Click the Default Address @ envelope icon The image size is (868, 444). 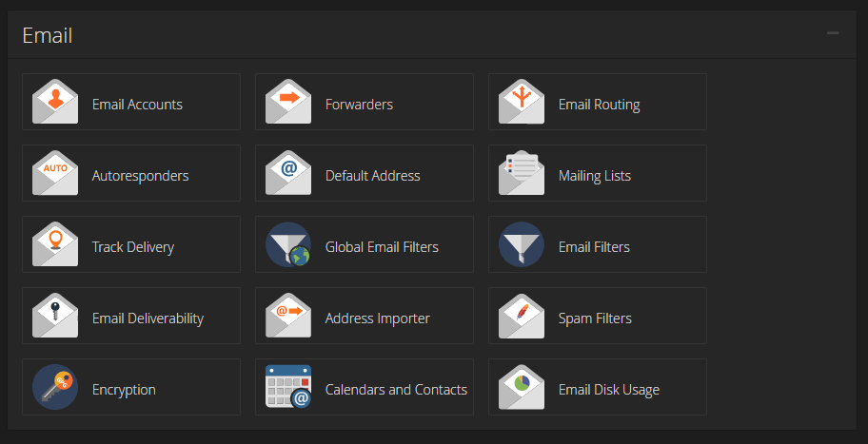pos(287,173)
